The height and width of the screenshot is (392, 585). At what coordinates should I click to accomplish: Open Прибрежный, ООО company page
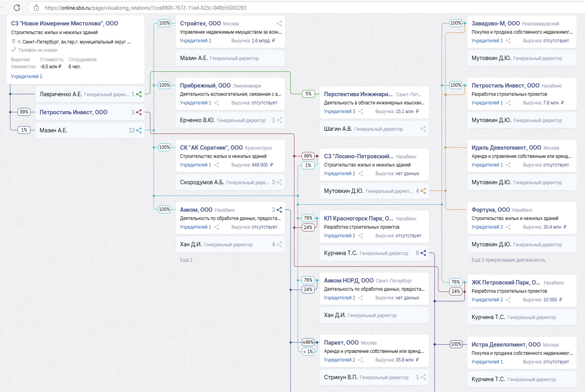click(x=205, y=86)
